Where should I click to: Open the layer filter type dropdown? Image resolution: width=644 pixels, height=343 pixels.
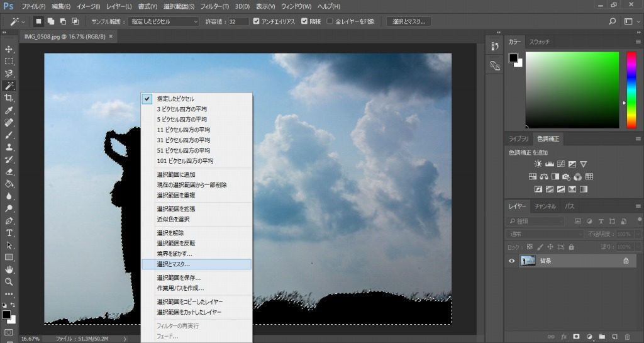pyautogui.click(x=535, y=222)
